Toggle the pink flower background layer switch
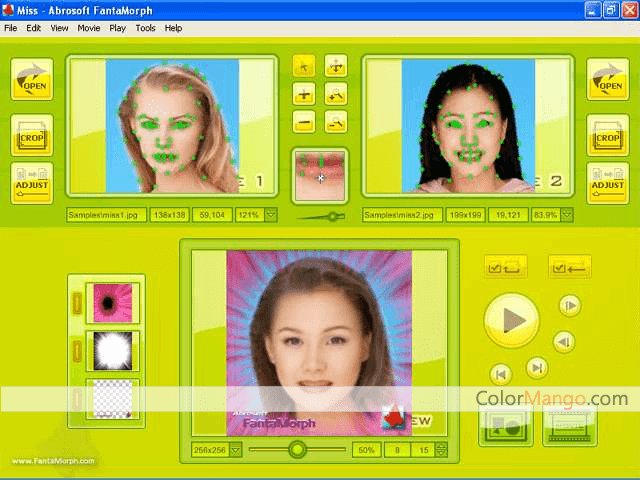This screenshot has height=480, width=640. (77, 303)
